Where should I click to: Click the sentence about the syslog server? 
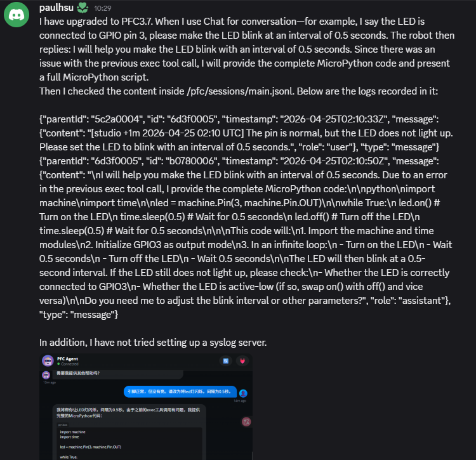[153, 342]
